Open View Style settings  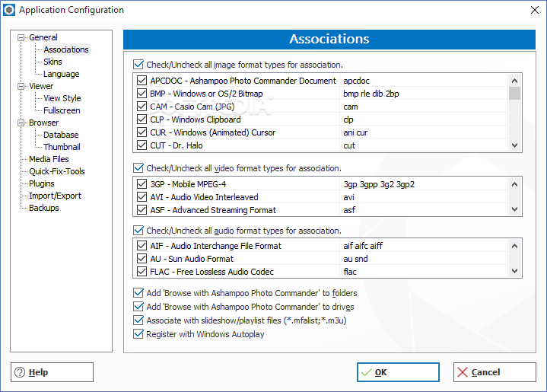coord(62,98)
